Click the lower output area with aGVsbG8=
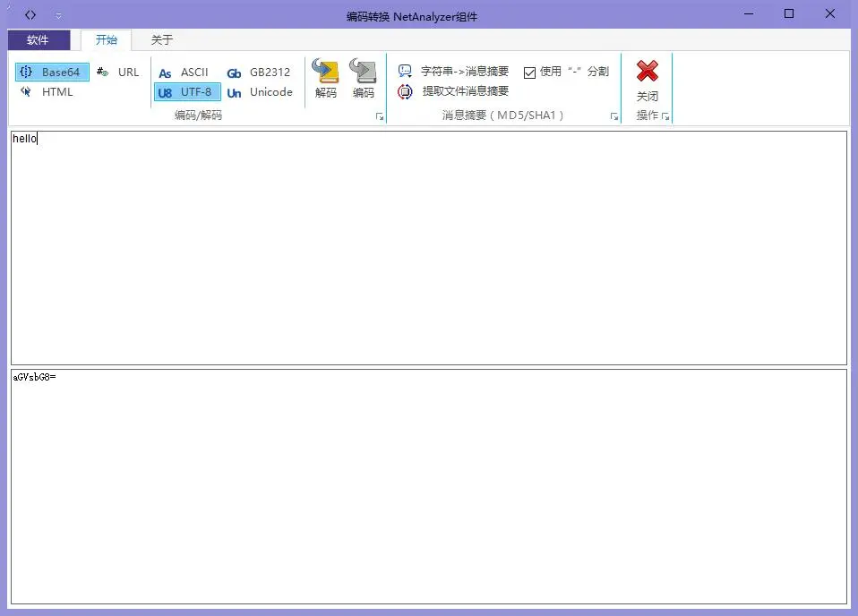 click(429, 487)
